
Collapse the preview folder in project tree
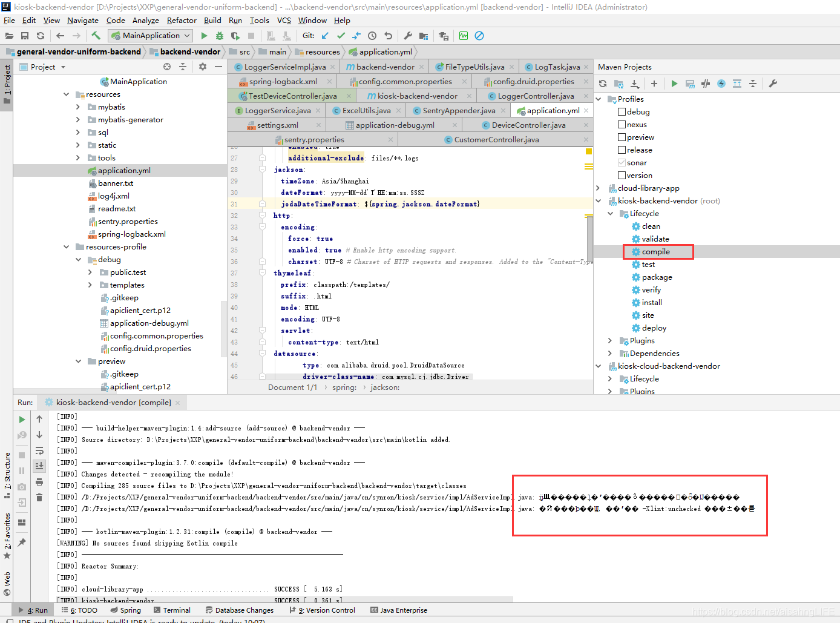coord(78,361)
